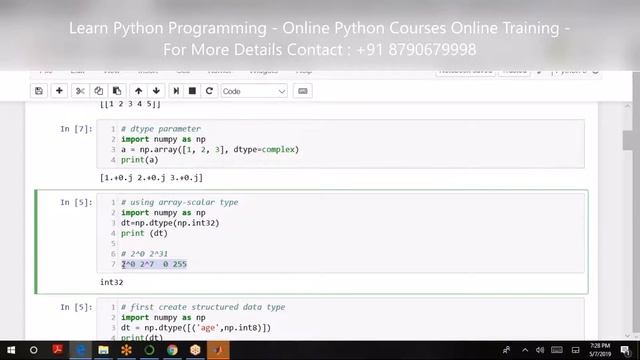Show hidden system tray icons
640x360 pixels.
[x=525, y=350]
